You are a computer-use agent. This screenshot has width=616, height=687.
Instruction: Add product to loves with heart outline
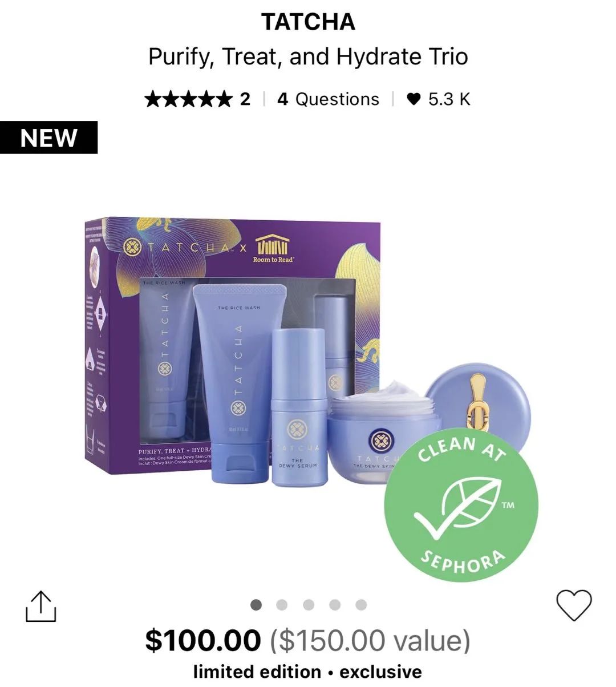[574, 605]
